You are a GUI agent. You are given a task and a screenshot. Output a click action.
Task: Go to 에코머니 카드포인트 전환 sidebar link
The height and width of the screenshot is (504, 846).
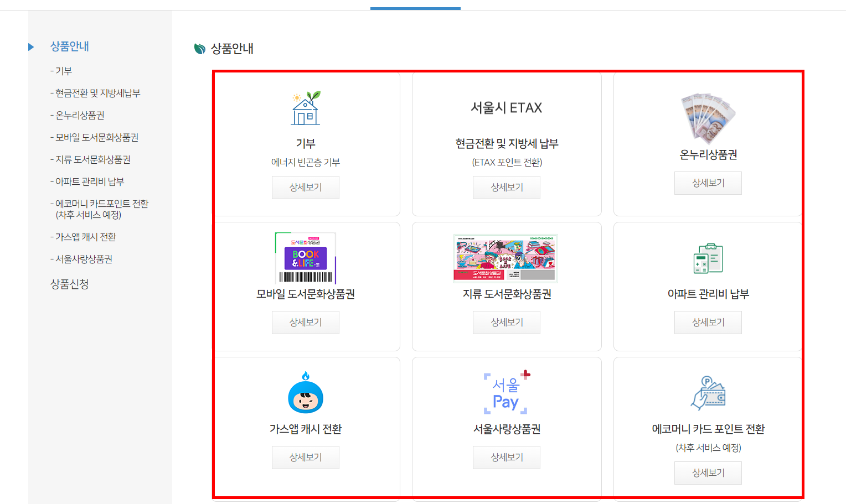[x=100, y=209]
